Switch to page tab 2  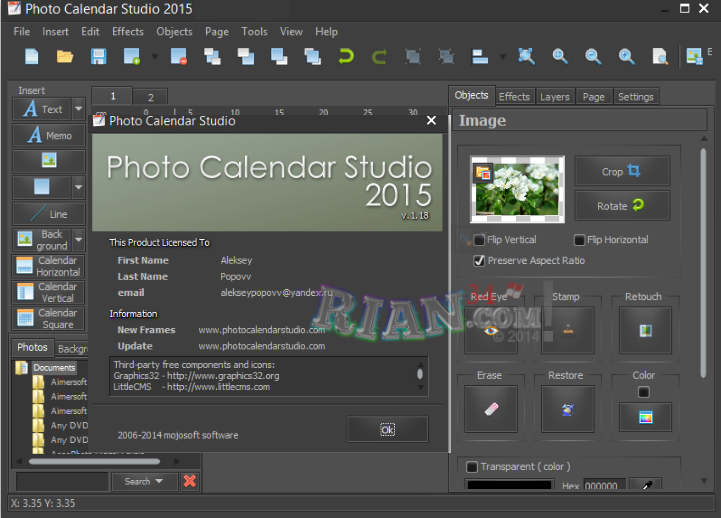(150, 97)
